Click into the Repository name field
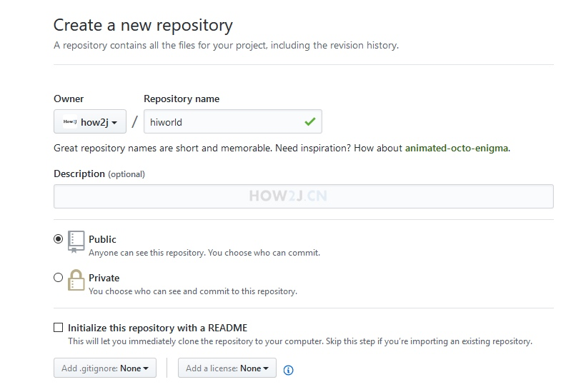The width and height of the screenshot is (576, 392). tap(233, 121)
